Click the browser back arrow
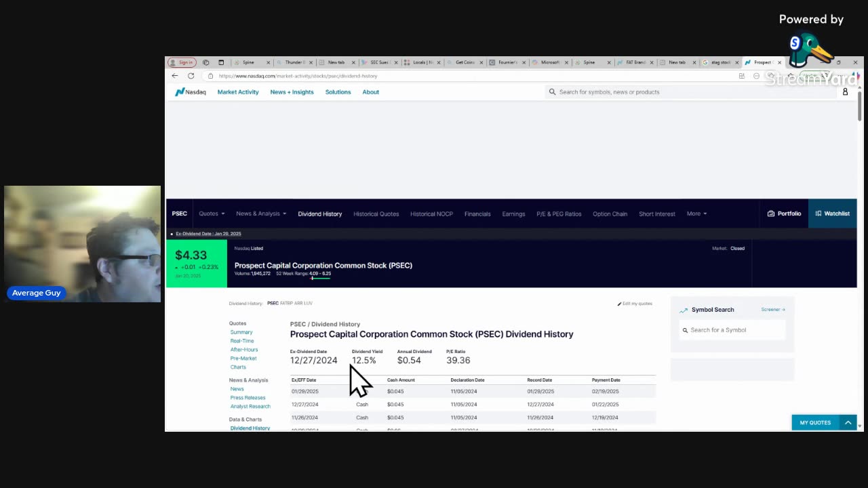Viewport: 868px width, 488px height. pos(175,76)
